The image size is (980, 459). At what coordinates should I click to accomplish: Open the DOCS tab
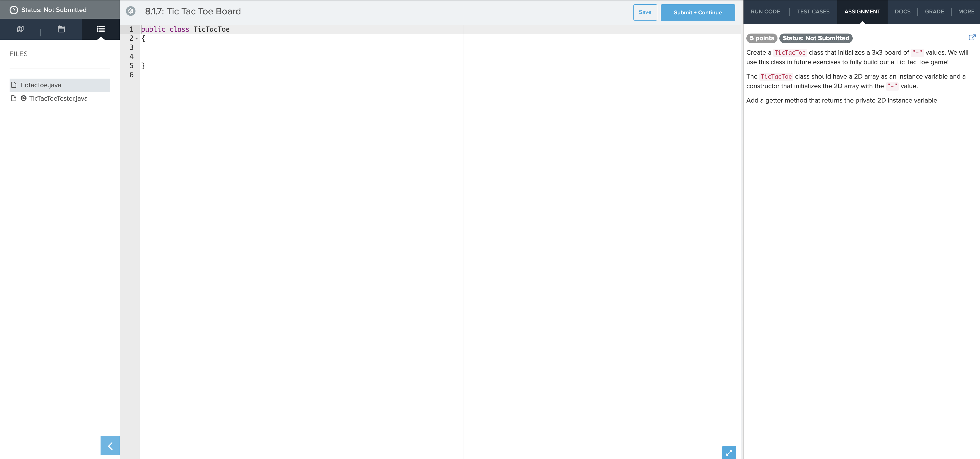(902, 11)
